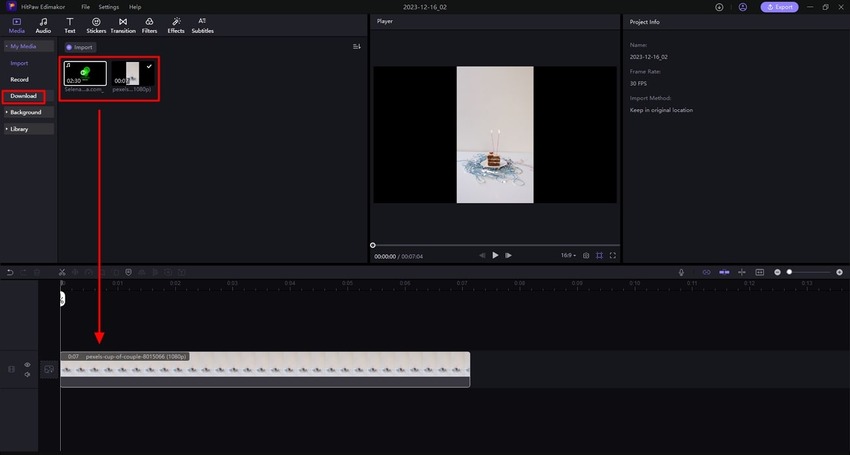This screenshot has width=850, height=455.
Task: Delete the selected clip with the trash icon
Action: click(x=36, y=272)
